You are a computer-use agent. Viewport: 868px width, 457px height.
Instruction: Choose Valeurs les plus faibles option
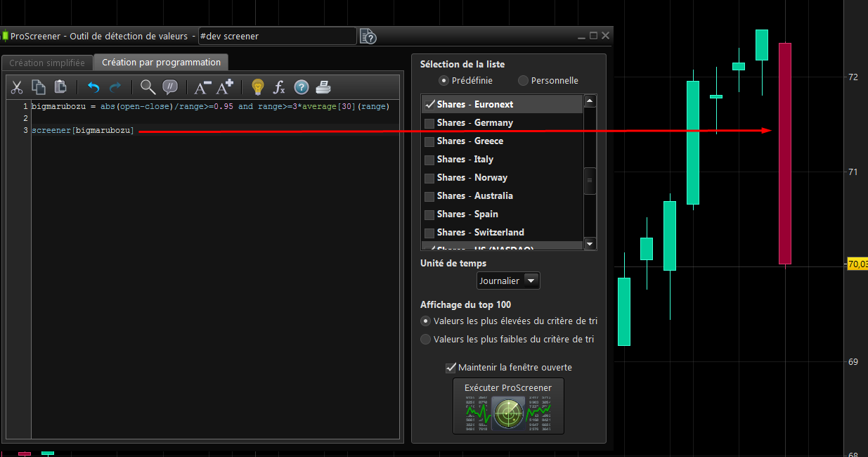[x=425, y=340]
